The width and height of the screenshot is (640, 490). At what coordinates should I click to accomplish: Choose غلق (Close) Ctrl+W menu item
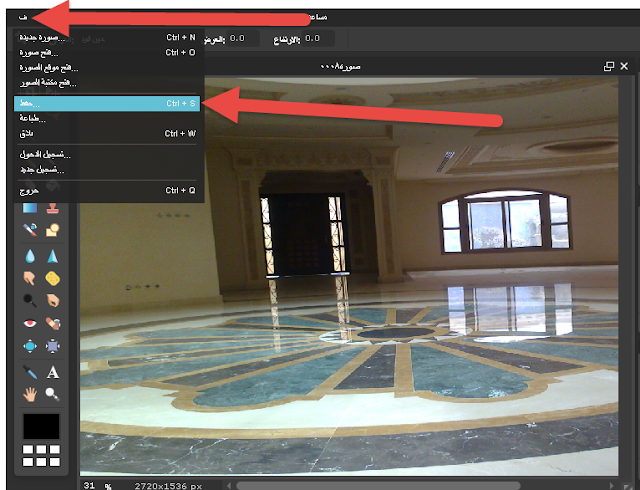107,134
